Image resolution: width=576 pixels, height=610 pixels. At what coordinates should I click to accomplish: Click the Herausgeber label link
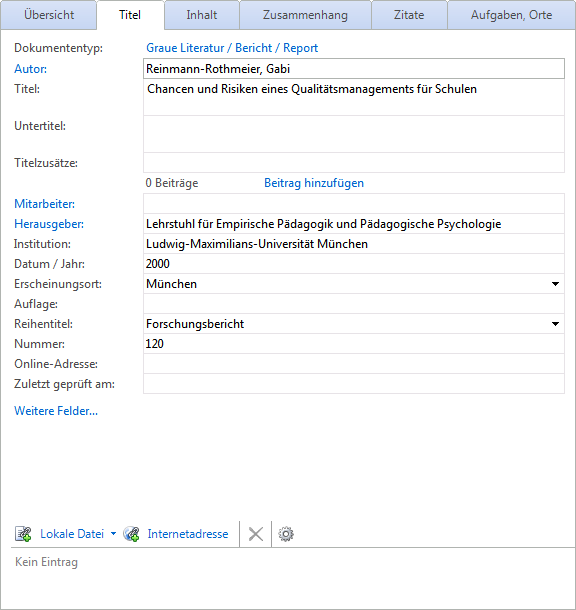tap(49, 224)
